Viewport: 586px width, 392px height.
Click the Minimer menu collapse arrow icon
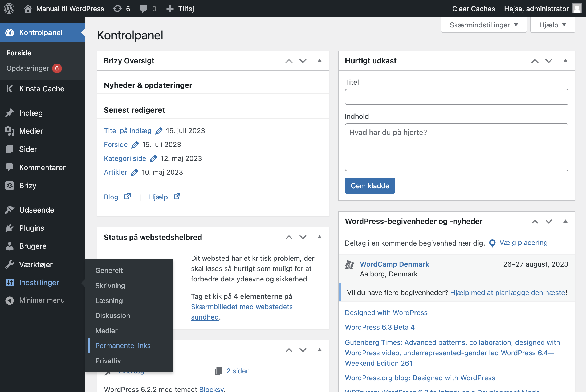[x=10, y=300]
